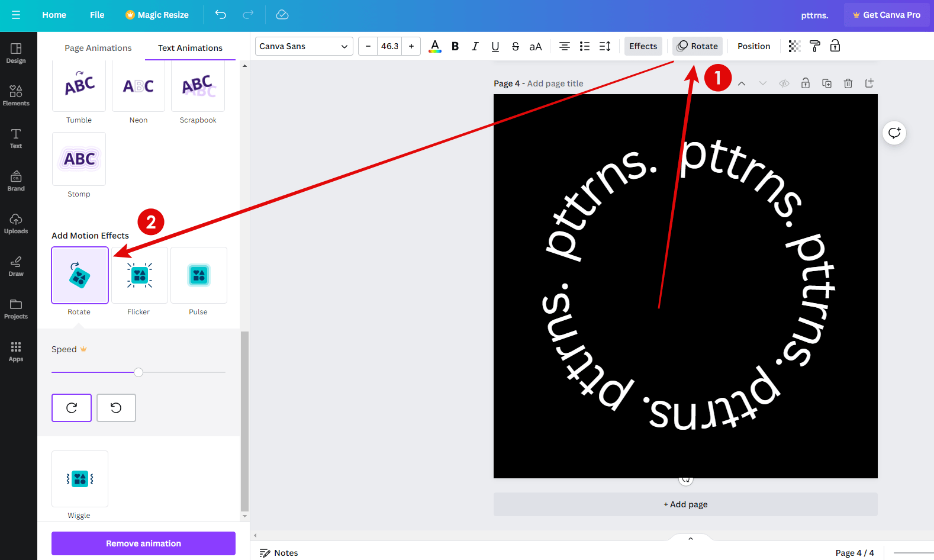The height and width of the screenshot is (560, 934).
Task: Open line spacing options
Action: [x=605, y=46]
